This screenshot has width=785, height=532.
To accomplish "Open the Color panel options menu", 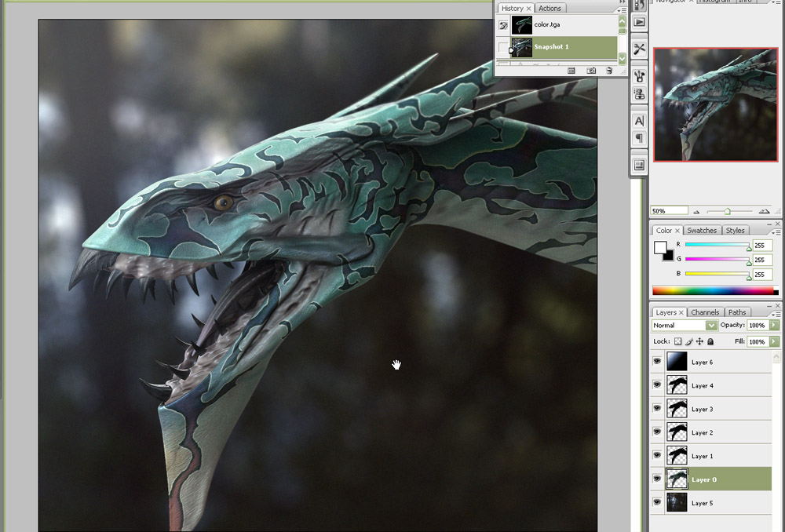I will (x=777, y=232).
